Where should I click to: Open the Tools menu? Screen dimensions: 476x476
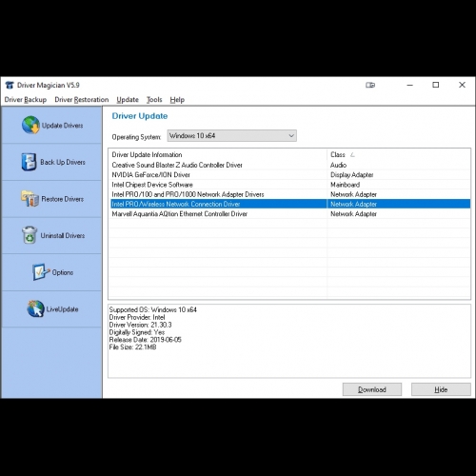(154, 100)
